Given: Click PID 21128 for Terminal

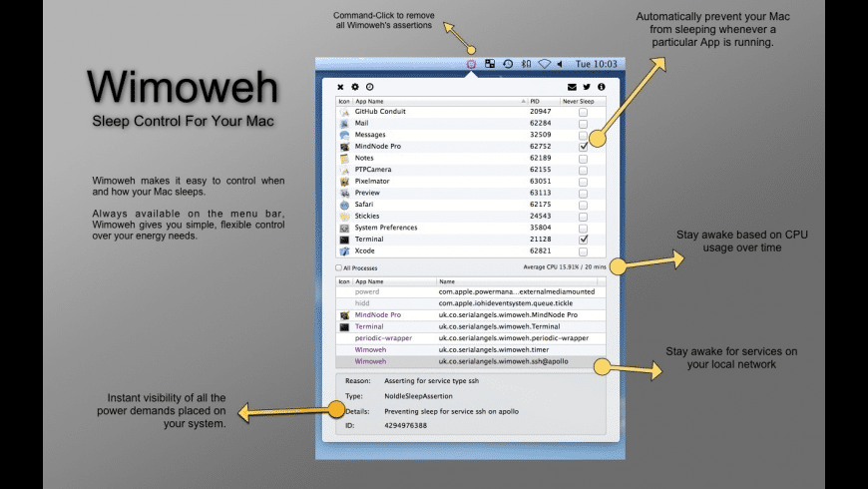Looking at the screenshot, I should (x=541, y=240).
